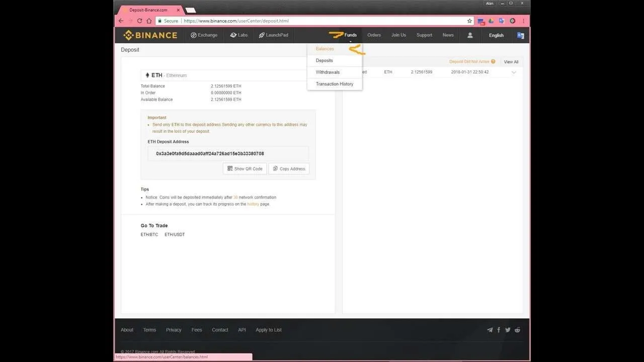Open the About footer link
Image resolution: width=644 pixels, height=362 pixels.
pos(127,330)
